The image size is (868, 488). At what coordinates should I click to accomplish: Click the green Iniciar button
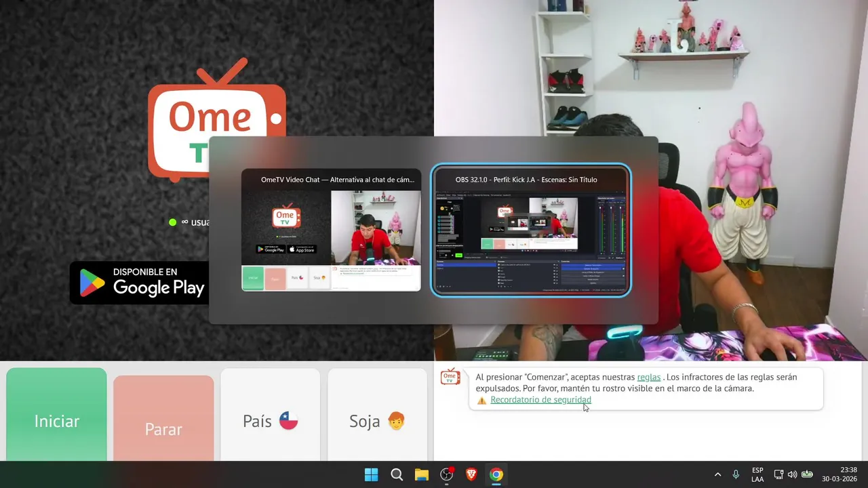(57, 415)
